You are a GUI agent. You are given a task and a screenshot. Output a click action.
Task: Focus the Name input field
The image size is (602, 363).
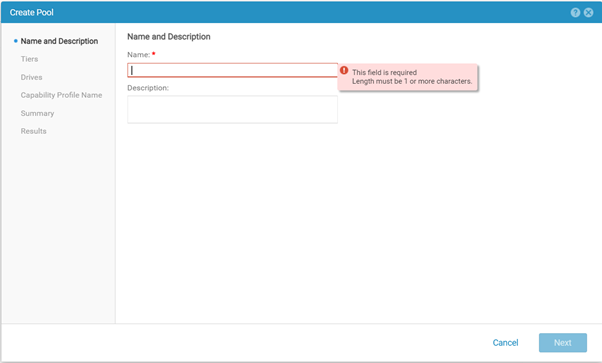(232, 70)
